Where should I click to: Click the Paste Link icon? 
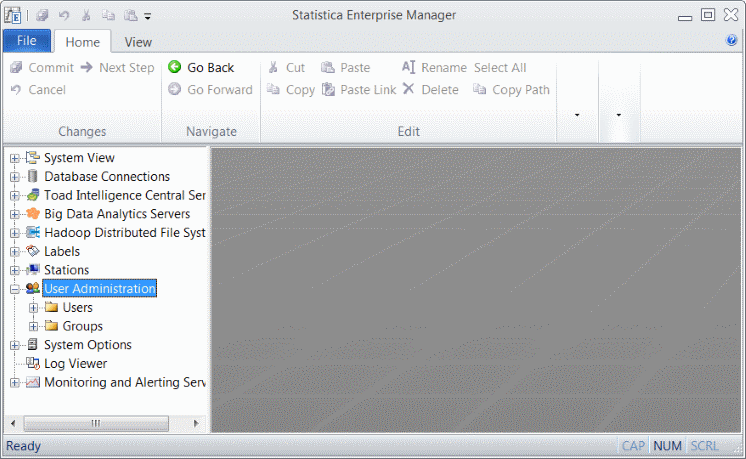[x=328, y=89]
